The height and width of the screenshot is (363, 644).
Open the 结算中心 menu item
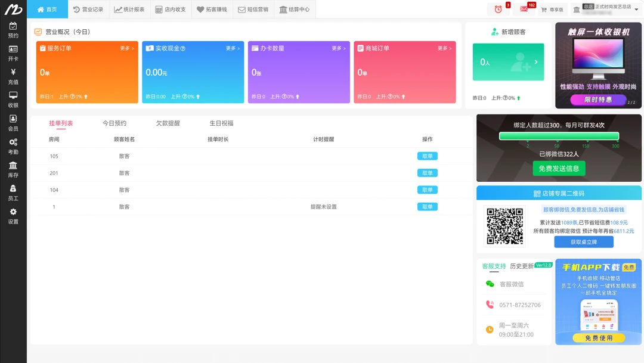click(x=295, y=9)
